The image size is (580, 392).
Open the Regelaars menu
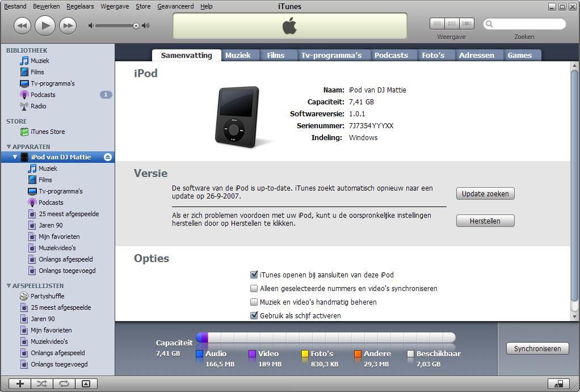(80, 6)
